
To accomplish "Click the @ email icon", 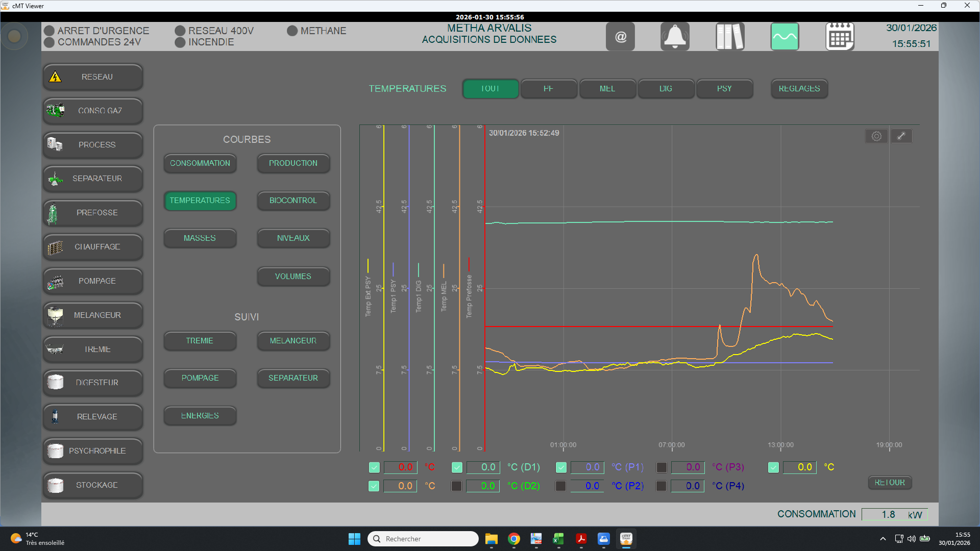I will coord(620,37).
